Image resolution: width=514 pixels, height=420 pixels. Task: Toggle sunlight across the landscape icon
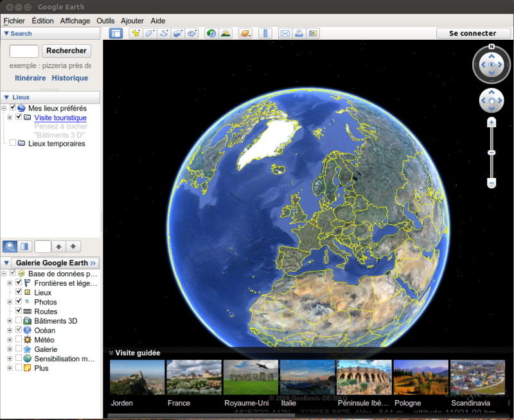226,33
